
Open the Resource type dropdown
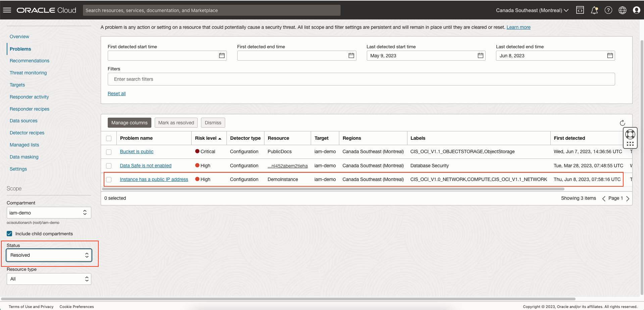[49, 279]
